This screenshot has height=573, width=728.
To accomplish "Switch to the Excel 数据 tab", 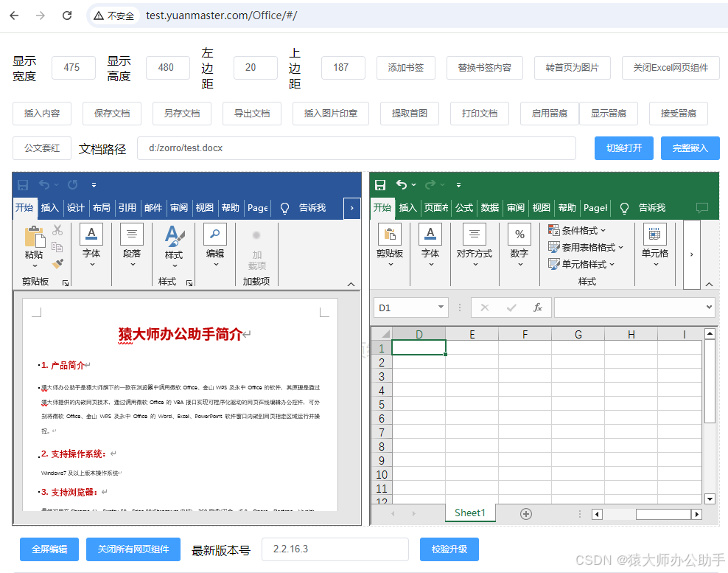I will point(490,208).
